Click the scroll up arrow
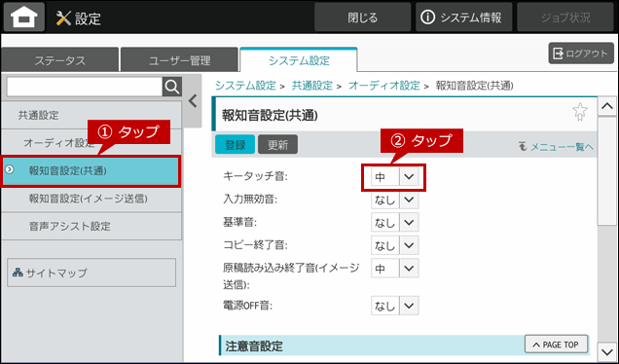The image size is (619, 364). click(x=607, y=106)
